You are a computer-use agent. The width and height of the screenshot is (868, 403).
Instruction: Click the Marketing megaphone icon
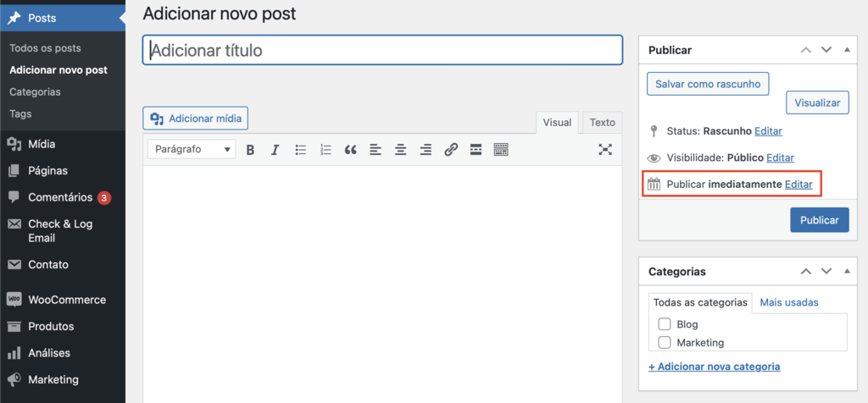[14, 379]
